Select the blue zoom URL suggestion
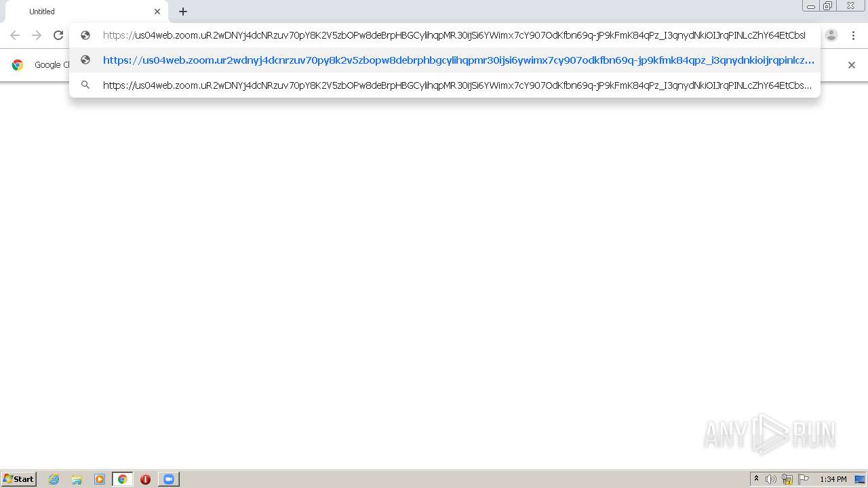868x488 pixels. (445, 60)
